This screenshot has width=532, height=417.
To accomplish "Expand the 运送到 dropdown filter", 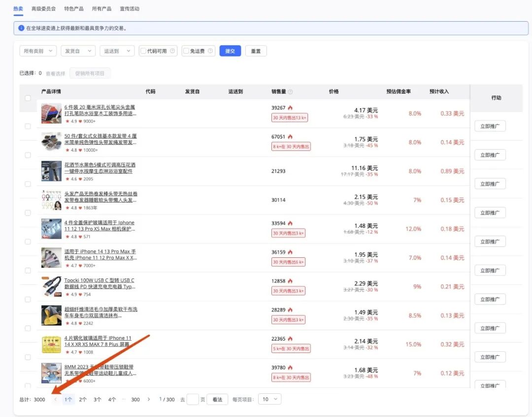I will click(x=117, y=51).
